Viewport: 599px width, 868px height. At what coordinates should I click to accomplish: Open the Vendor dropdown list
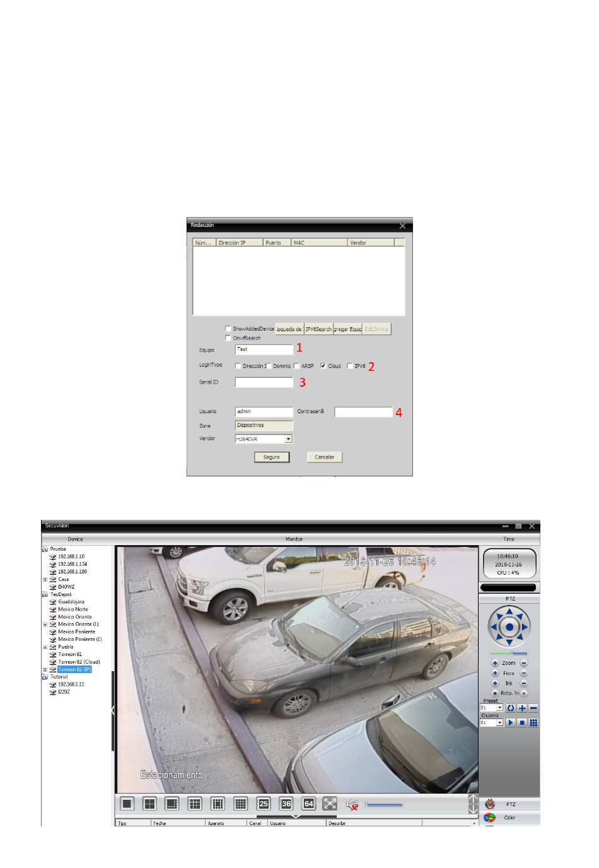point(288,439)
